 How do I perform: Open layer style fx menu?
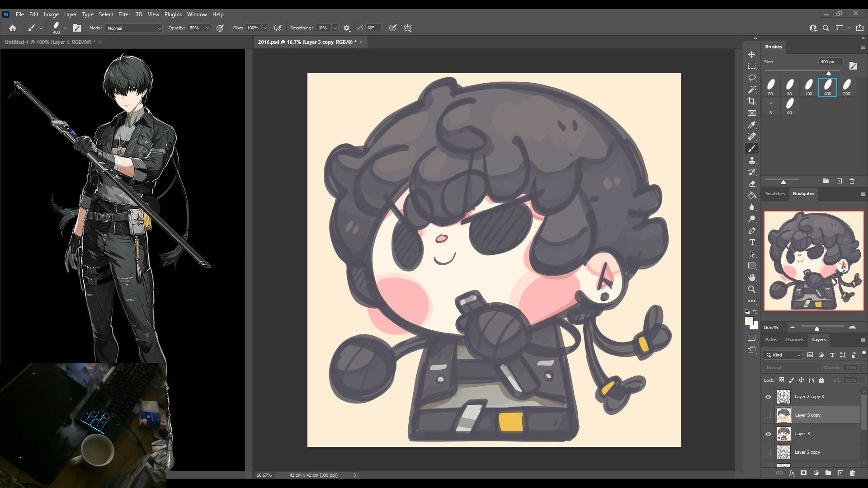(x=792, y=473)
